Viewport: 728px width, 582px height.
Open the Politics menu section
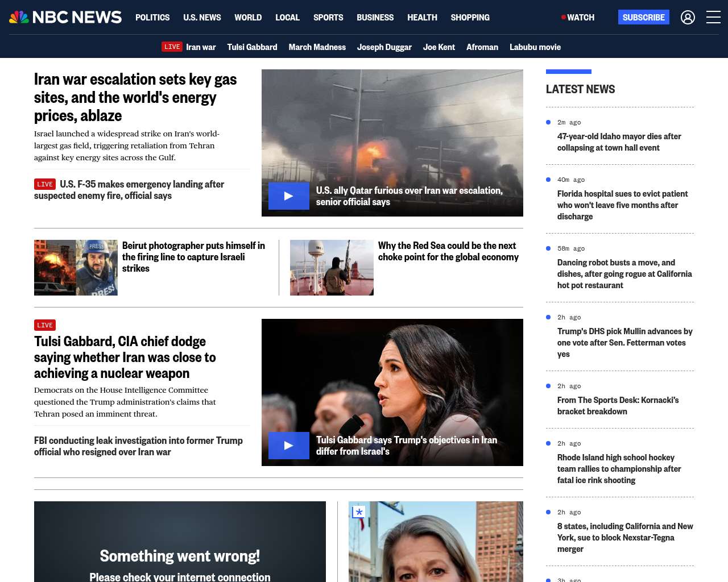pyautogui.click(x=152, y=18)
